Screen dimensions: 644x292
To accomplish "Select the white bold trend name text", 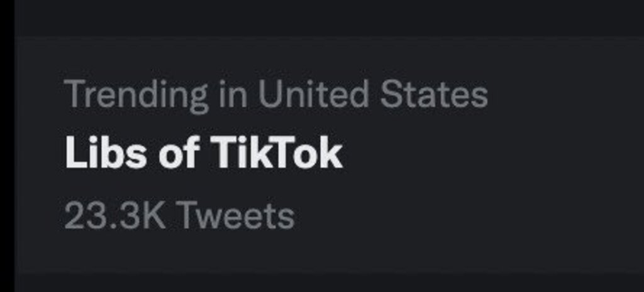I will (x=204, y=154).
